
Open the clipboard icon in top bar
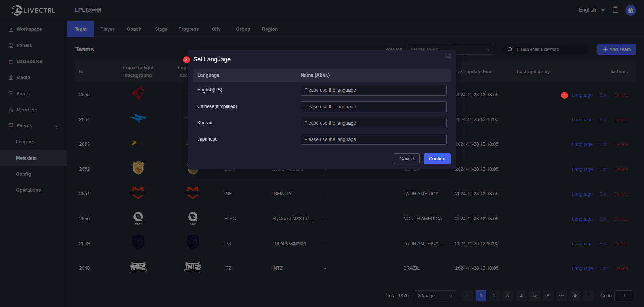point(615,10)
